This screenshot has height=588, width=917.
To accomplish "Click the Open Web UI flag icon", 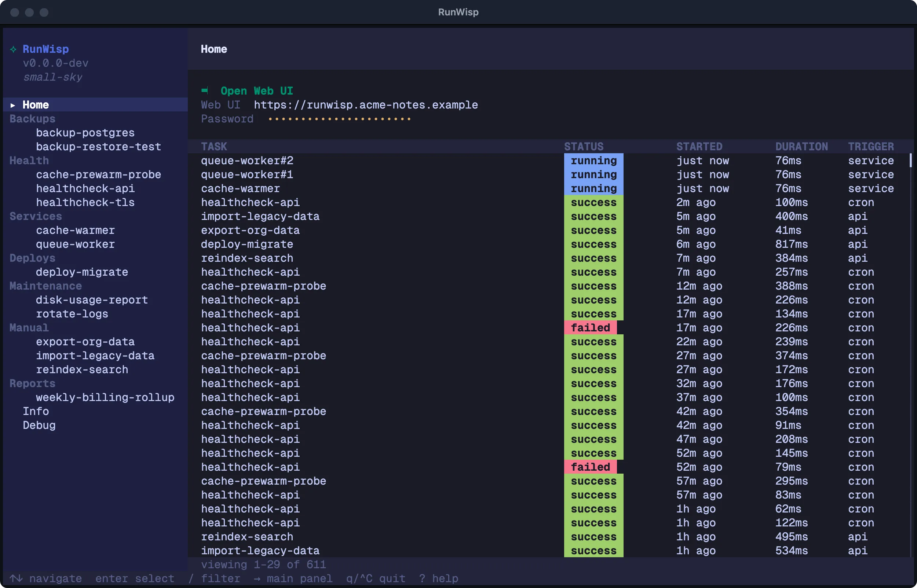I will click(205, 91).
